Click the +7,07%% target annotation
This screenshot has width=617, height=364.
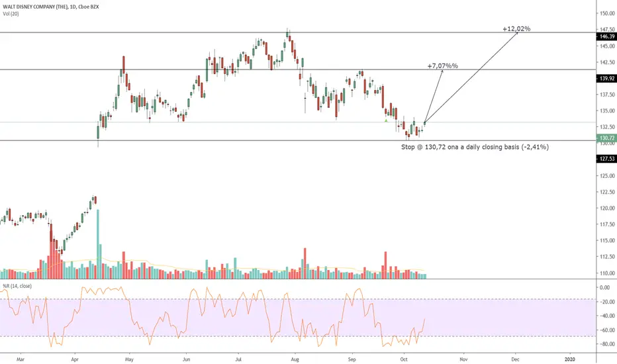pos(443,66)
